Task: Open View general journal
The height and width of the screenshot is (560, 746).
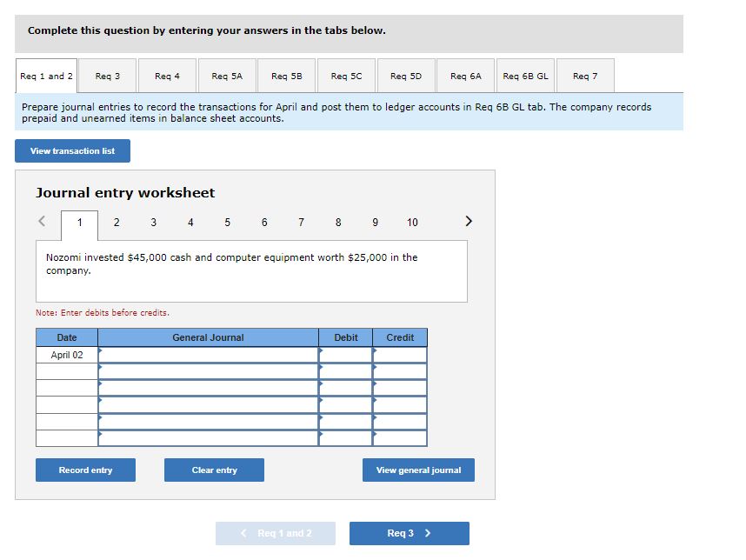Action: click(419, 470)
